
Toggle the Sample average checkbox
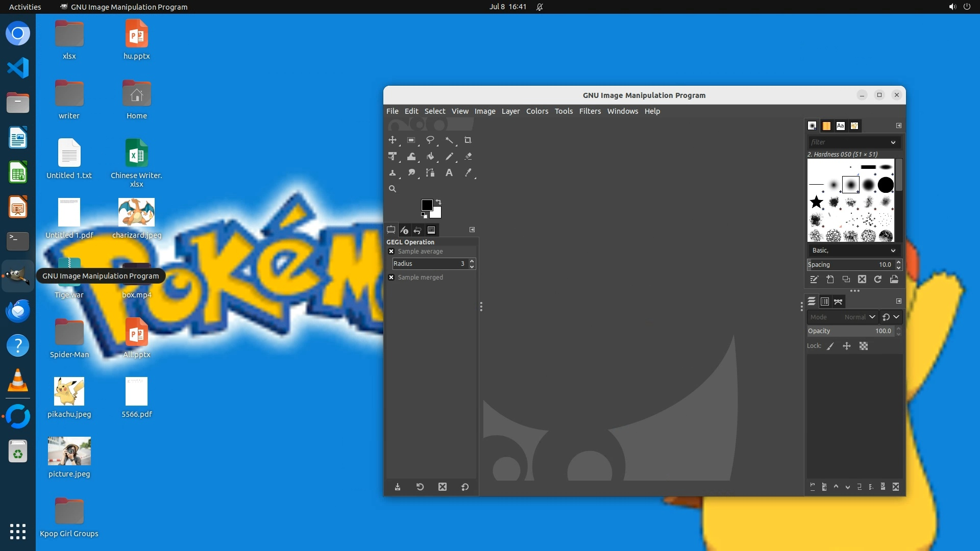click(391, 252)
